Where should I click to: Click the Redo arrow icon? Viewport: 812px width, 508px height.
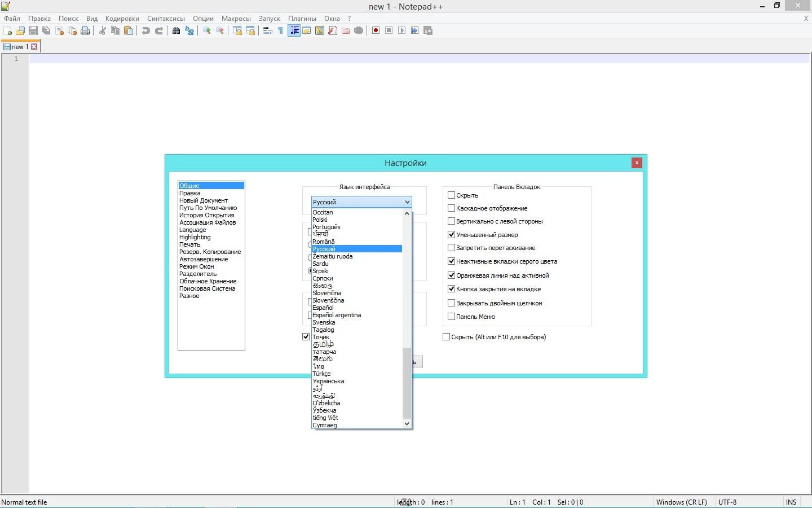pos(159,30)
